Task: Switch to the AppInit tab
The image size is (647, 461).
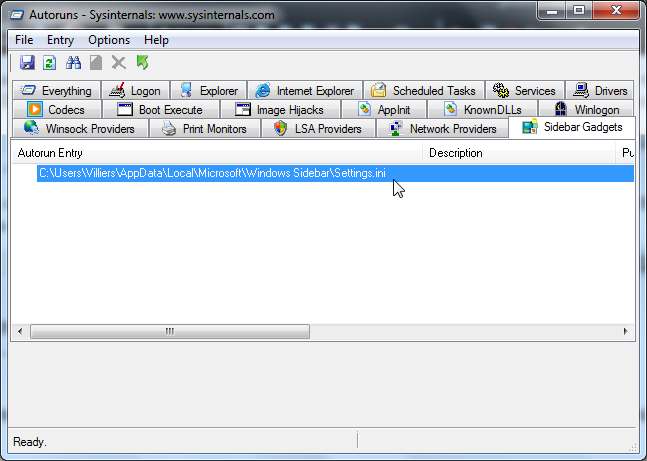Action: [x=385, y=110]
